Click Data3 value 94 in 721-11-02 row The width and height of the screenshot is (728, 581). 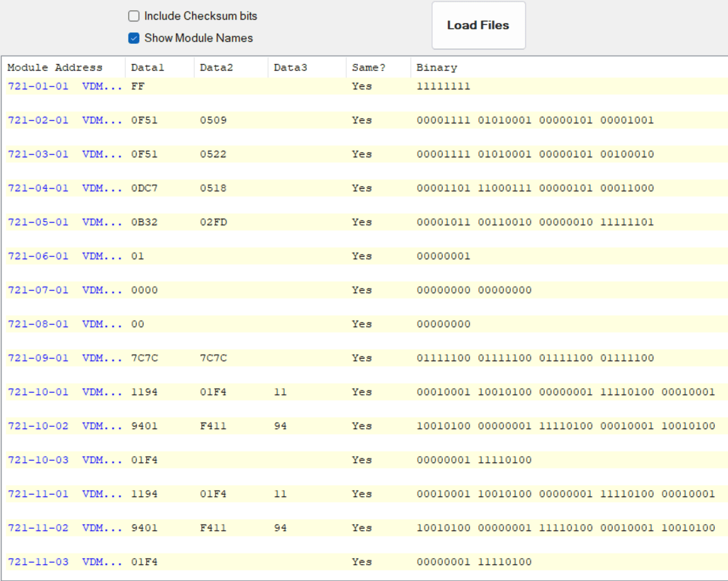pyautogui.click(x=280, y=528)
